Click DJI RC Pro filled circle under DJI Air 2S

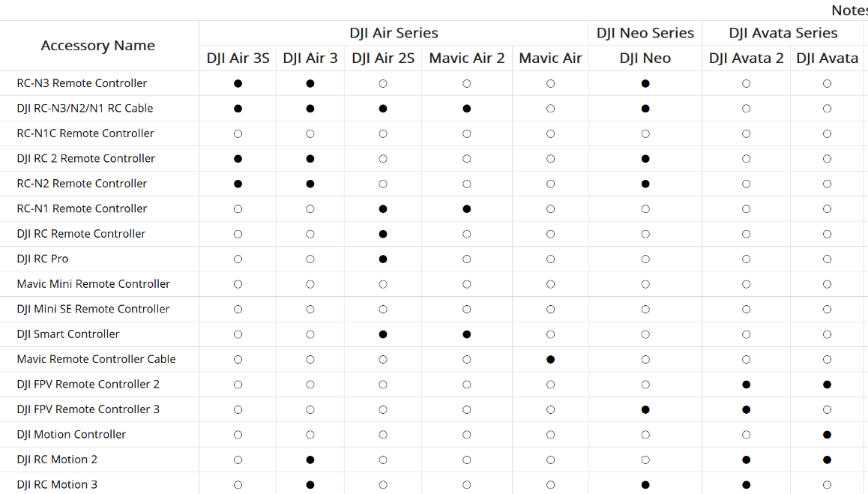[383, 259]
